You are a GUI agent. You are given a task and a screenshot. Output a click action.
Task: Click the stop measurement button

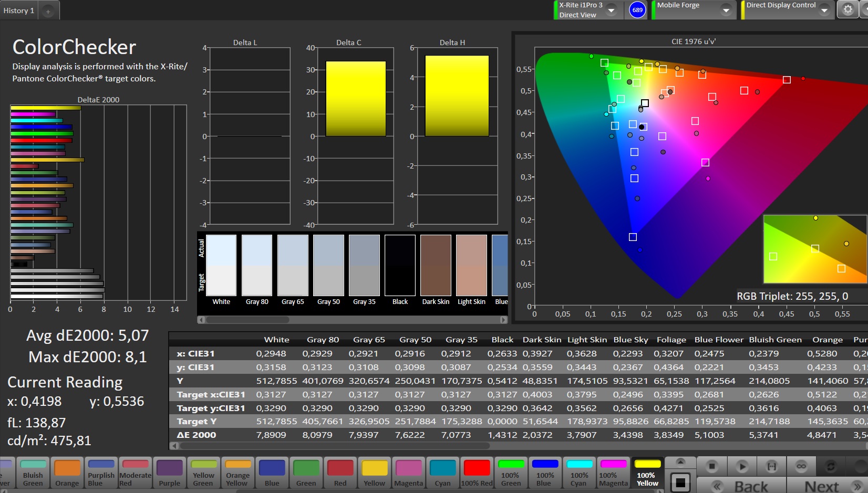coord(711,466)
